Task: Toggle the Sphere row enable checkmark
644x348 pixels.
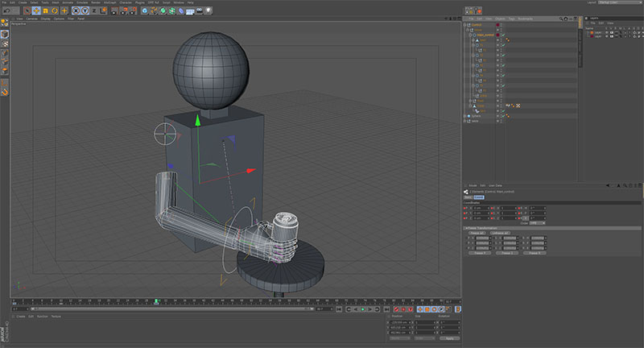Action: (x=502, y=116)
